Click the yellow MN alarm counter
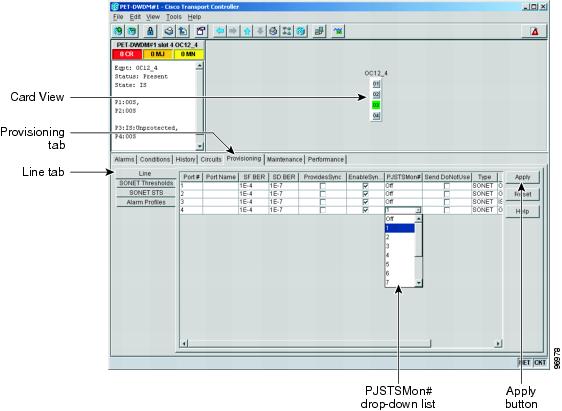The width and height of the screenshot is (562, 411). pos(188,54)
